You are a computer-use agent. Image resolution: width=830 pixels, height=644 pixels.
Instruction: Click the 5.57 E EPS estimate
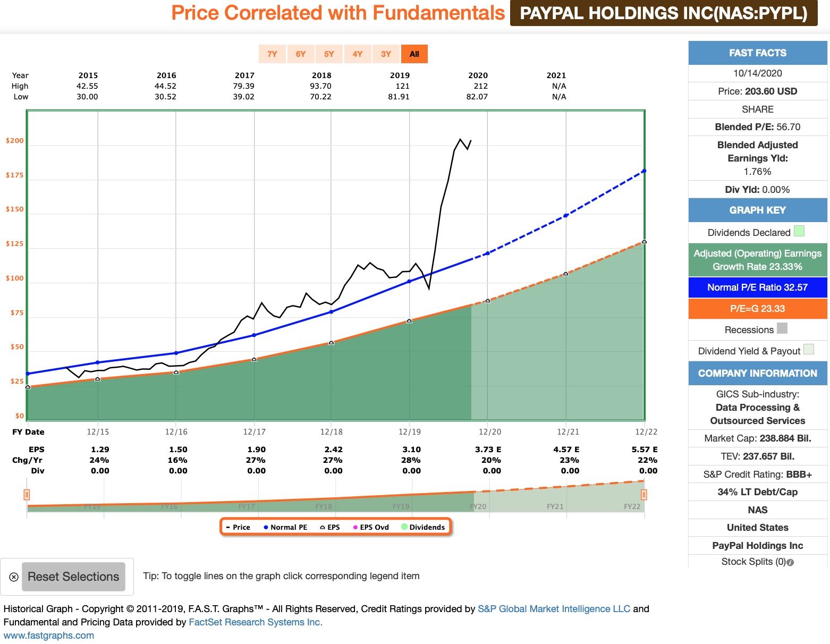[x=645, y=450]
